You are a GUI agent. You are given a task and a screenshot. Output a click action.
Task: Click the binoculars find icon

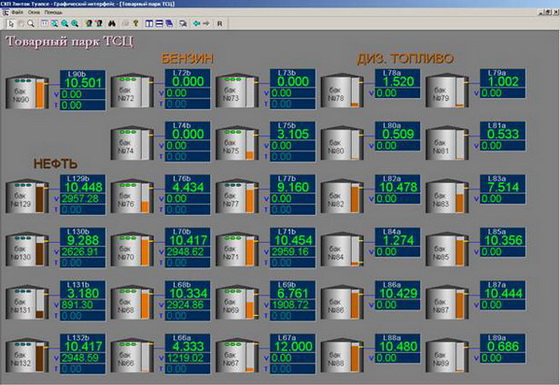pos(112,24)
